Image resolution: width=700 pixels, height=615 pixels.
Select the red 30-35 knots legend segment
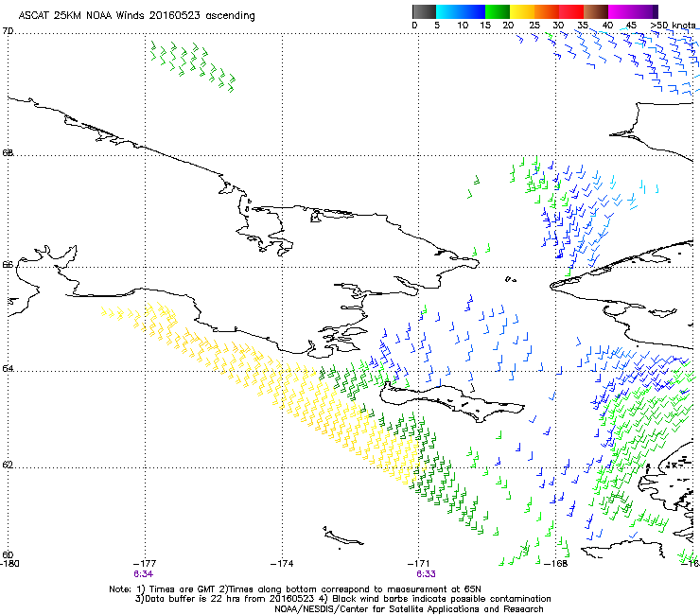click(x=571, y=11)
